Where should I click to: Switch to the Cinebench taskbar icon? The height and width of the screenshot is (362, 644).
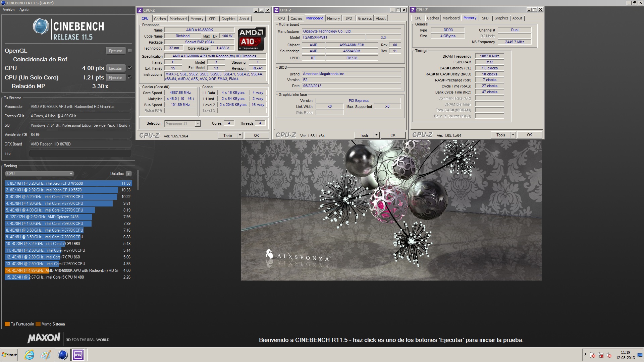point(62,355)
